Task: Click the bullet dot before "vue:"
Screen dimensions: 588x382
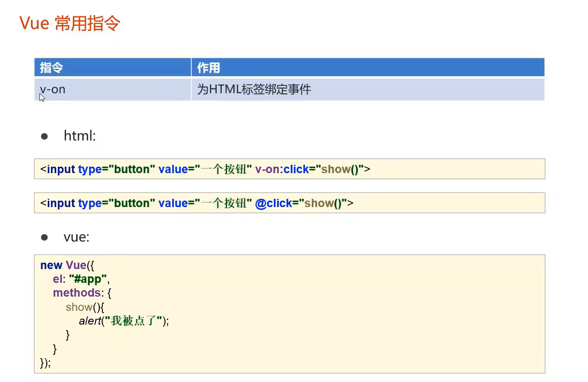Action: point(45,237)
